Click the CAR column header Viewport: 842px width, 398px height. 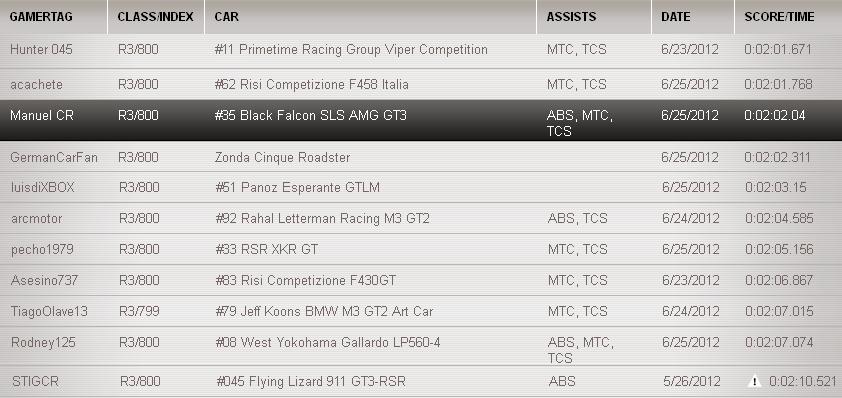tap(227, 17)
